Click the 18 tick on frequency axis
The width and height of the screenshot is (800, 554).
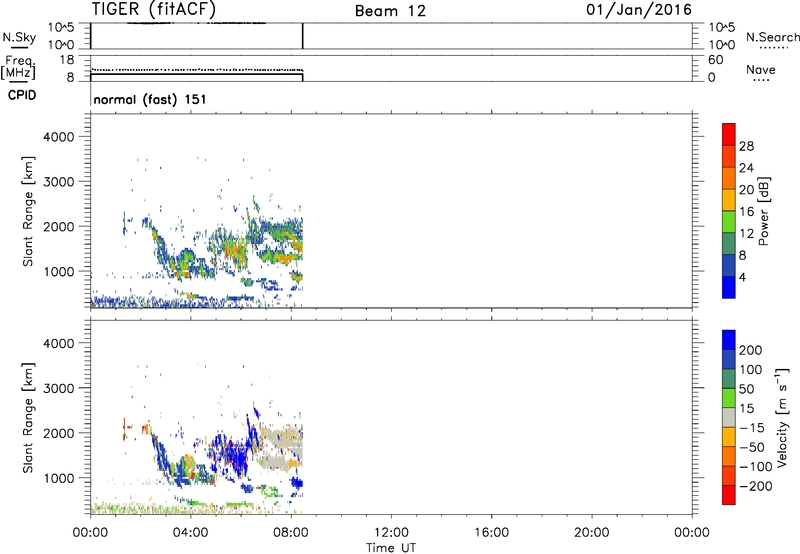pyautogui.click(x=67, y=60)
